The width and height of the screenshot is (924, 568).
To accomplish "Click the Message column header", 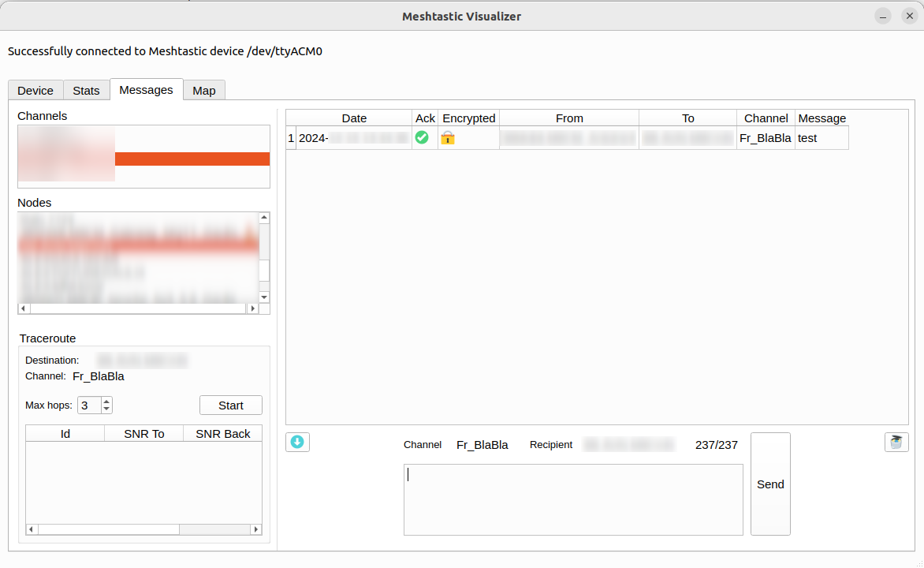I will (x=822, y=118).
